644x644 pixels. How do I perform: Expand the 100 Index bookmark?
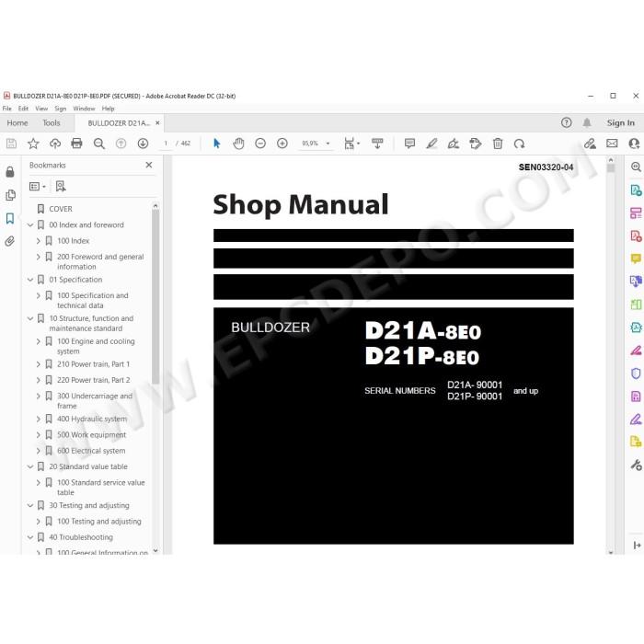38,241
